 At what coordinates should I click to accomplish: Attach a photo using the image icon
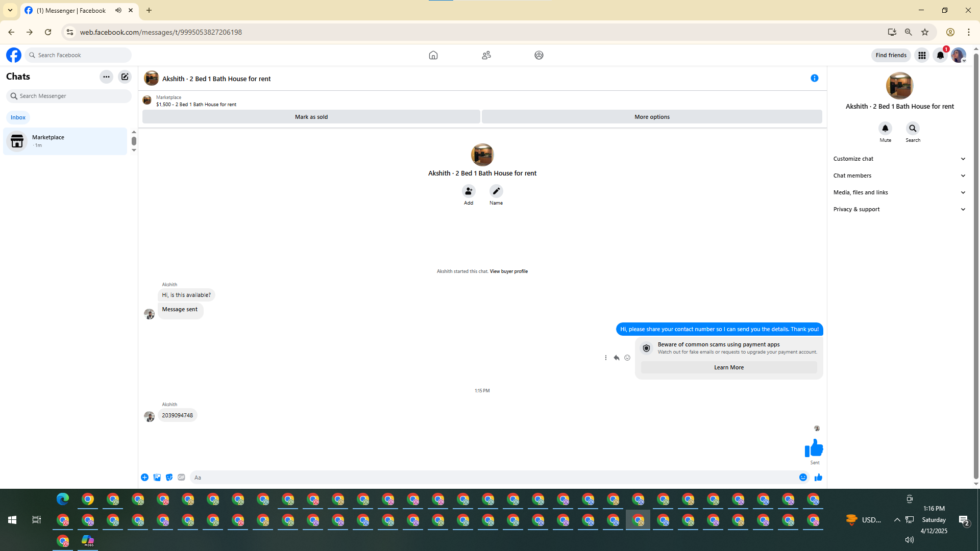(x=157, y=478)
